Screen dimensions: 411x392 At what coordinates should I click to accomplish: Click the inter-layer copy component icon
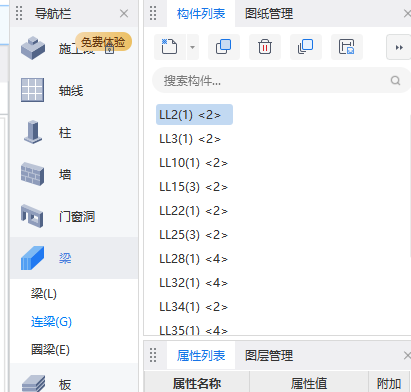click(x=306, y=47)
